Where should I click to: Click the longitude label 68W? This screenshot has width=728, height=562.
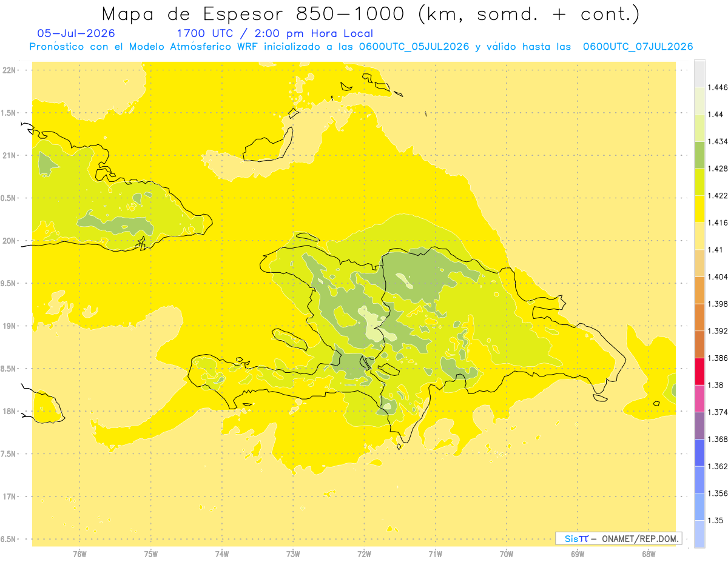pyautogui.click(x=649, y=554)
